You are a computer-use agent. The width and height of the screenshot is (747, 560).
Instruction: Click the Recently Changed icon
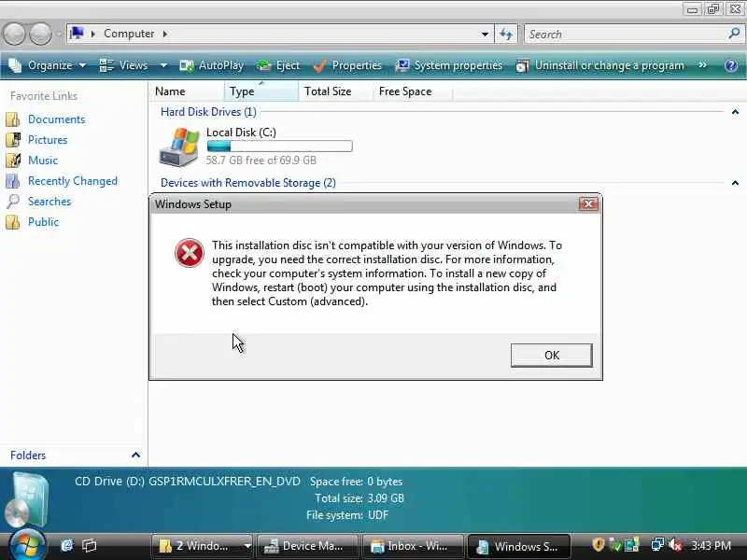coord(13,181)
